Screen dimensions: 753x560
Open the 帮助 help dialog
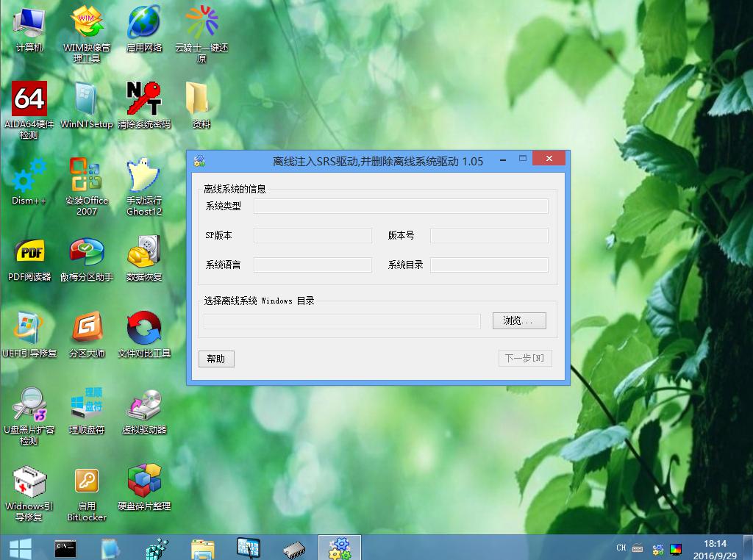216,359
